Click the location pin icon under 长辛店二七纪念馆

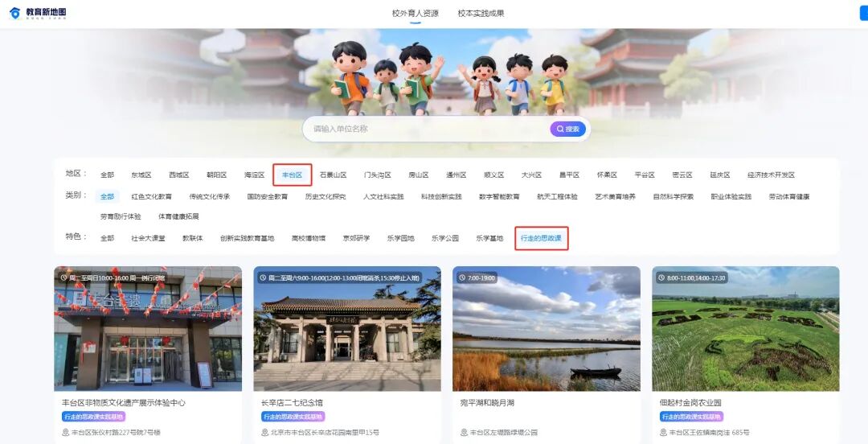265,433
